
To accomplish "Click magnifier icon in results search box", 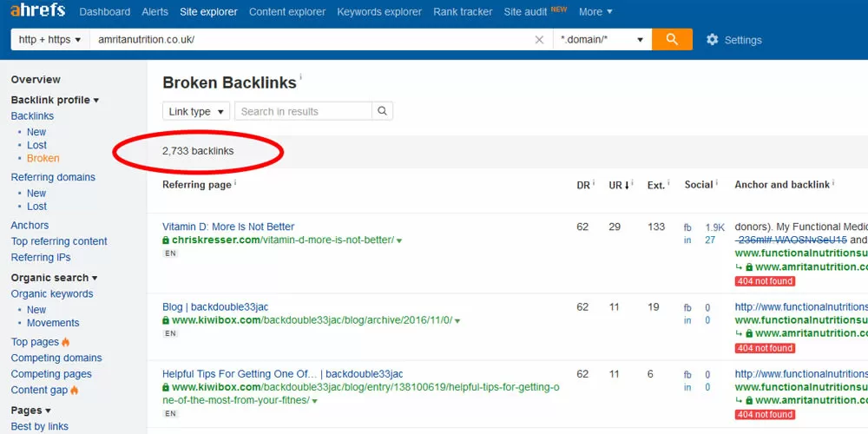I will [383, 111].
